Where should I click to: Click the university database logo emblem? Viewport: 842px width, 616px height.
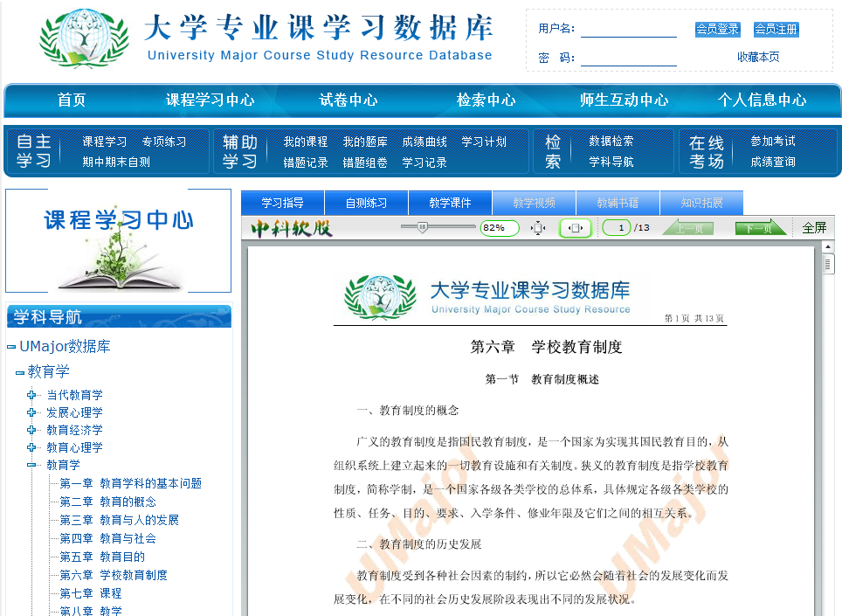tap(83, 38)
